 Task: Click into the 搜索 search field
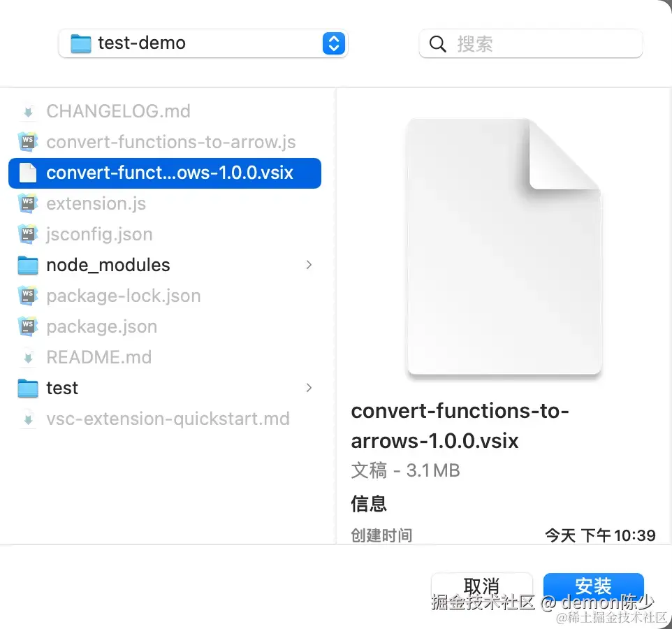click(x=545, y=44)
